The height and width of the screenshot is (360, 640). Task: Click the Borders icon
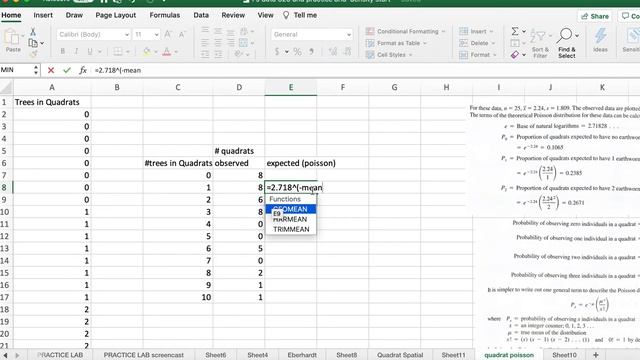(118, 51)
